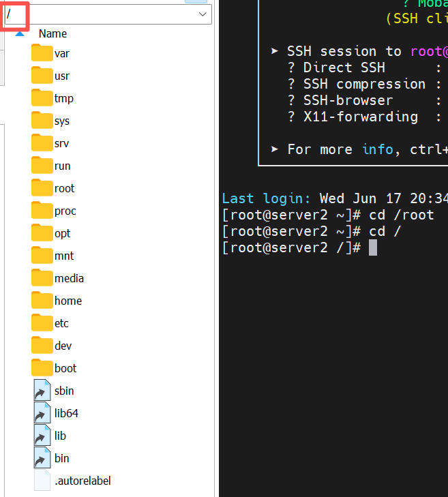Click the bin symlink shortcut icon

[x=42, y=457]
